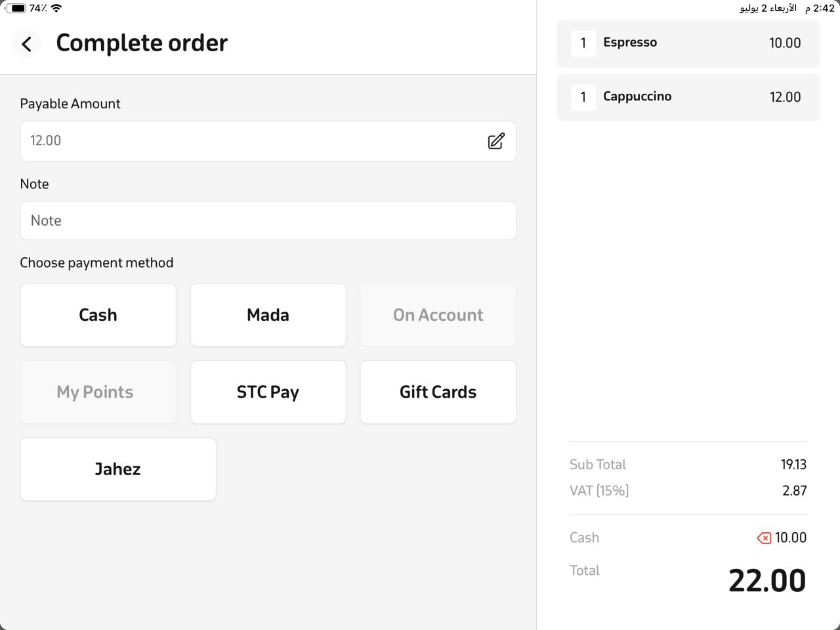Viewport: 840px width, 630px height.
Task: Go back using the arrow icon
Action: click(x=26, y=43)
